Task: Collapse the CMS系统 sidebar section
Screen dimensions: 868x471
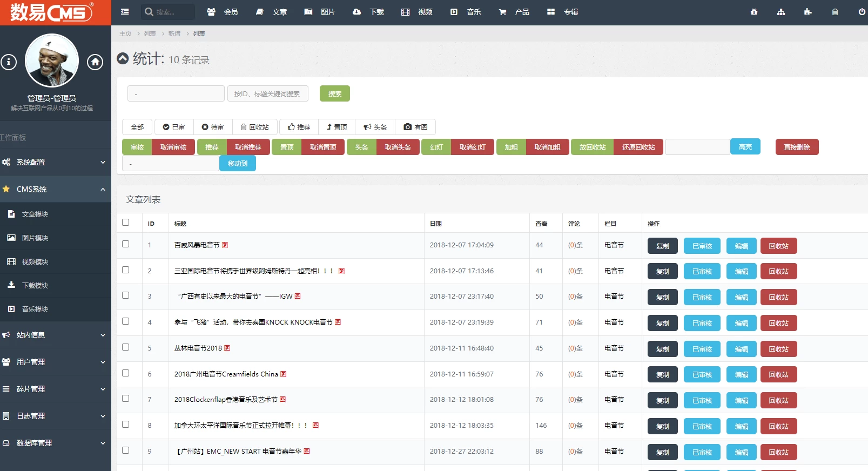Action: [x=55, y=189]
